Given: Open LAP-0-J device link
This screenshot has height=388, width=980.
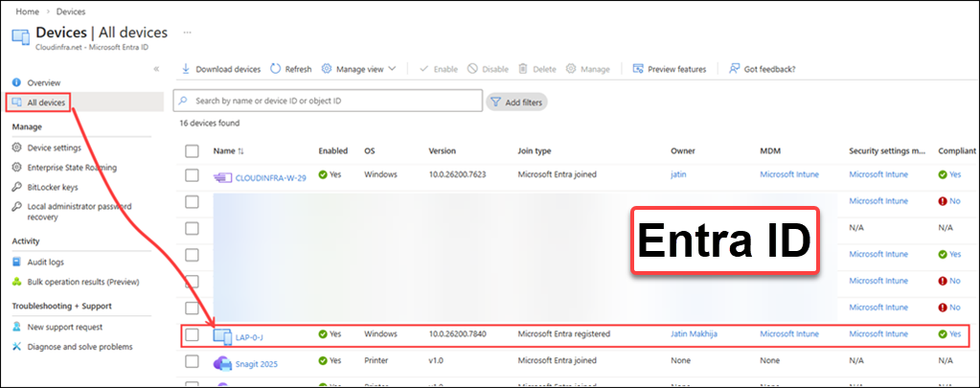Looking at the screenshot, I should (x=249, y=337).
